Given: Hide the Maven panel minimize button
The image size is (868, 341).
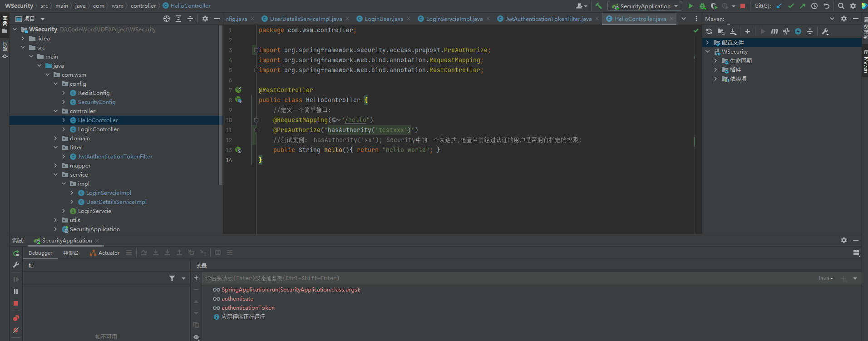Looking at the screenshot, I should [x=856, y=19].
